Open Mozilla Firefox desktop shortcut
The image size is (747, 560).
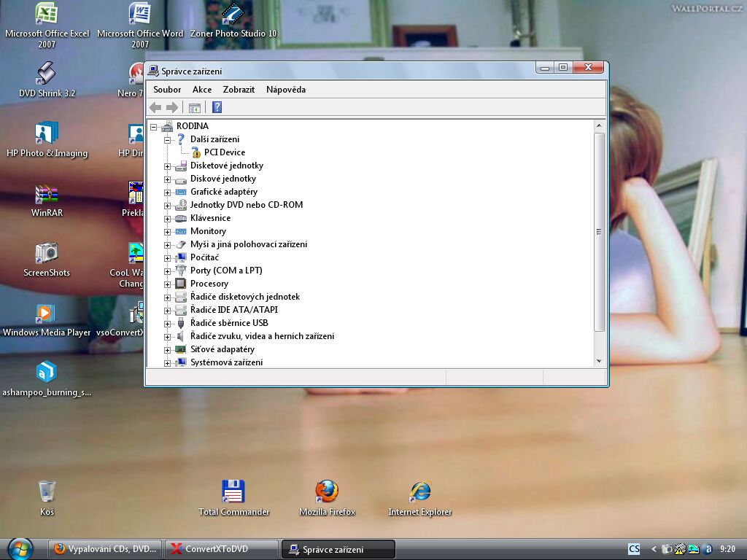point(327,491)
